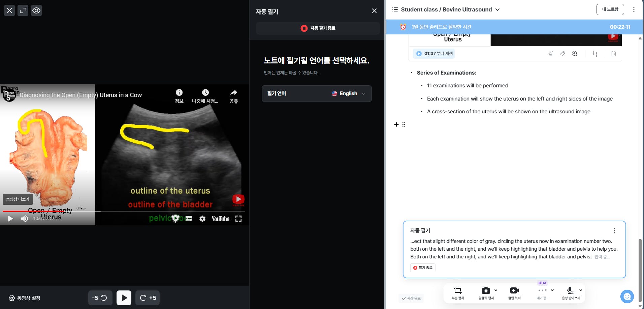Viewport: 644px width, 309px height.
Task: Click the note scrollbar up arrow
Action: tap(640, 38)
